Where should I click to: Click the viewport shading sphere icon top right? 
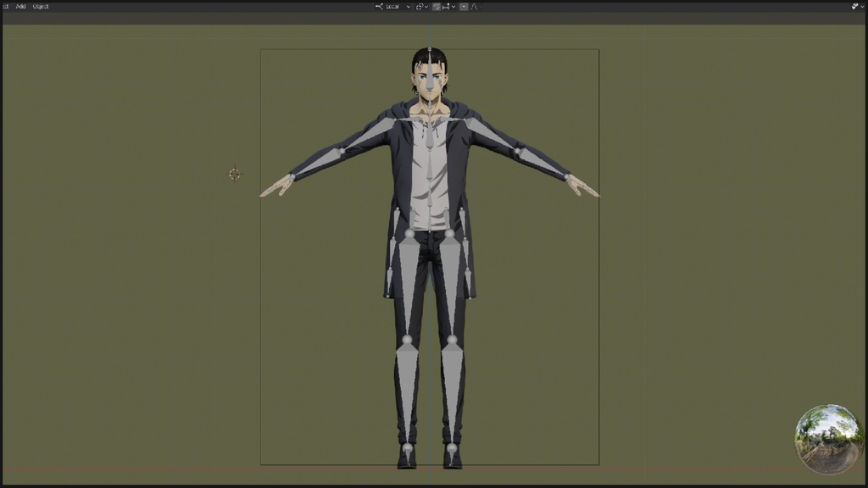[854, 7]
